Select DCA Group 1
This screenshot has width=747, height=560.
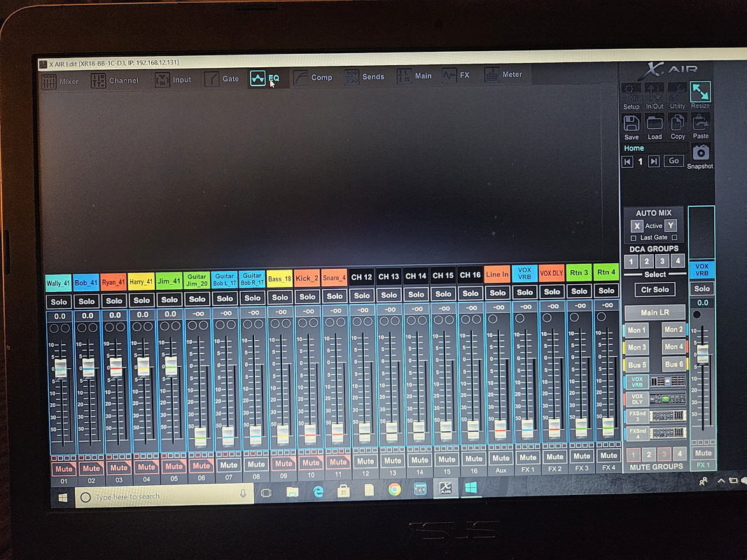click(631, 261)
